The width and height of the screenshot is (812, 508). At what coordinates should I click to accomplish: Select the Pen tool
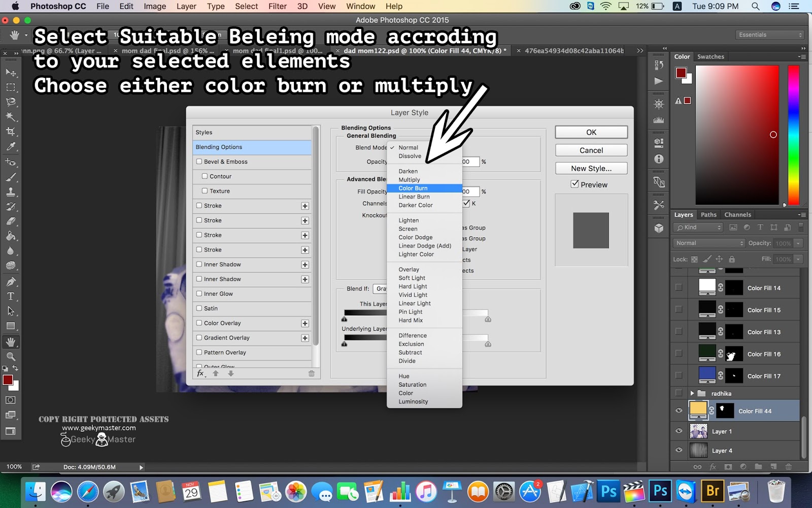11,281
